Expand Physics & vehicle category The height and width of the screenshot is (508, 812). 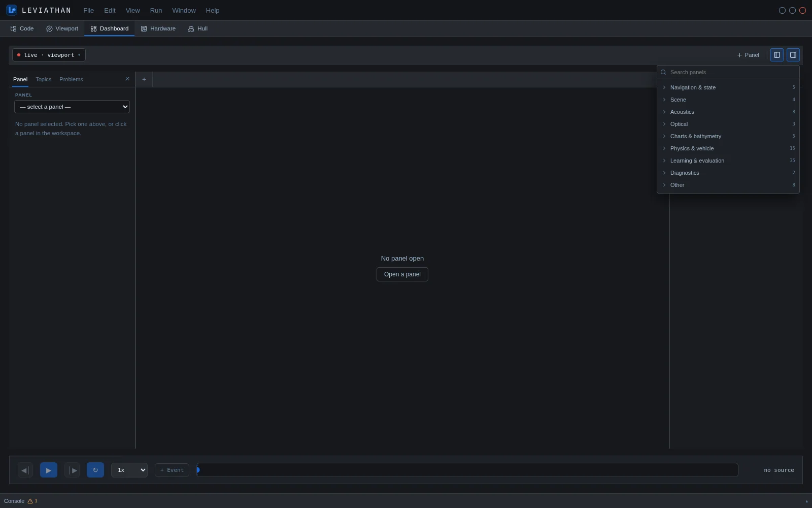[x=728, y=148]
